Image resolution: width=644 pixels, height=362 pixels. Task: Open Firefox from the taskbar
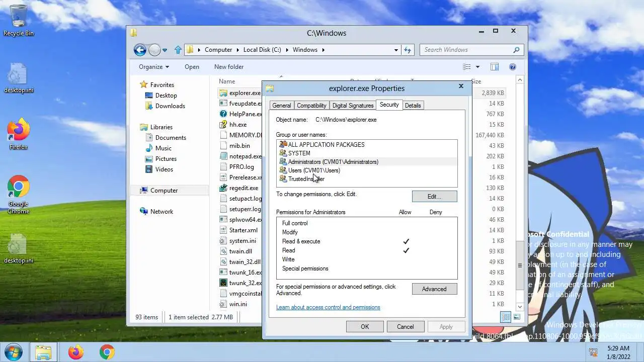(x=76, y=352)
